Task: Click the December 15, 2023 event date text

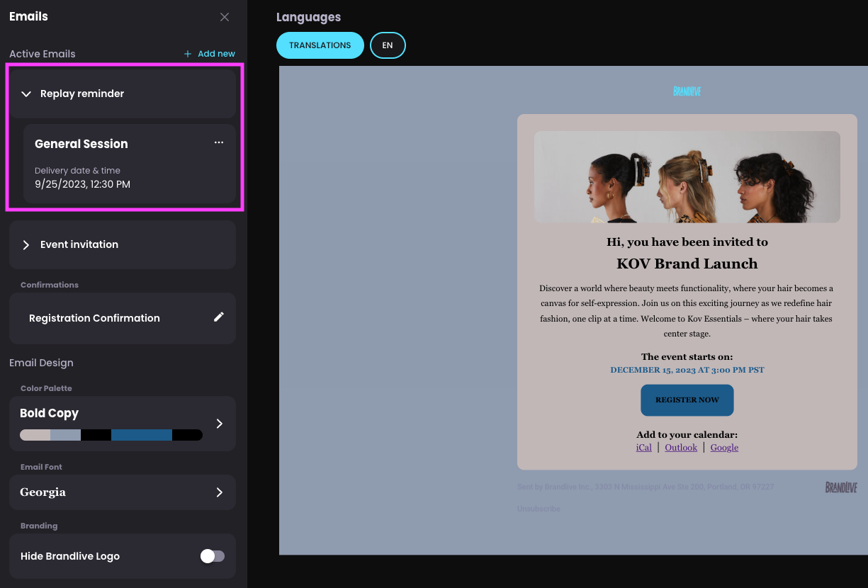Action: [687, 370]
